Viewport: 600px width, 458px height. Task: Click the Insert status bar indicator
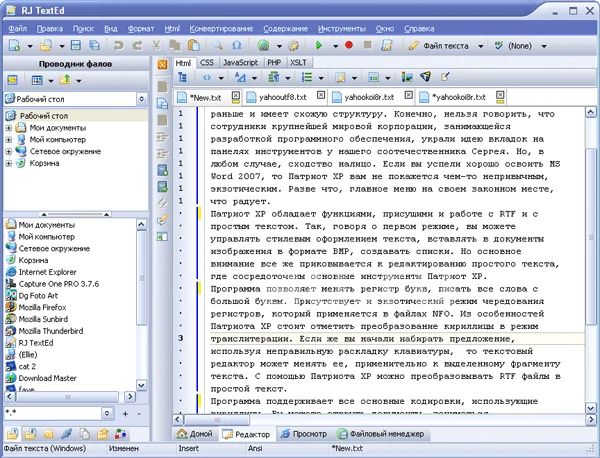pos(188,448)
